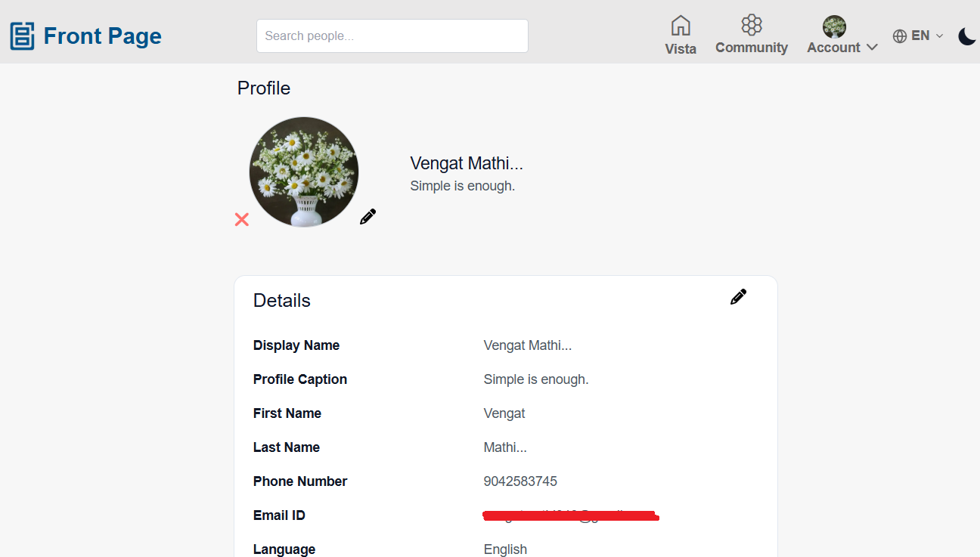
Task: Click the Front Page title link
Action: 103,36
